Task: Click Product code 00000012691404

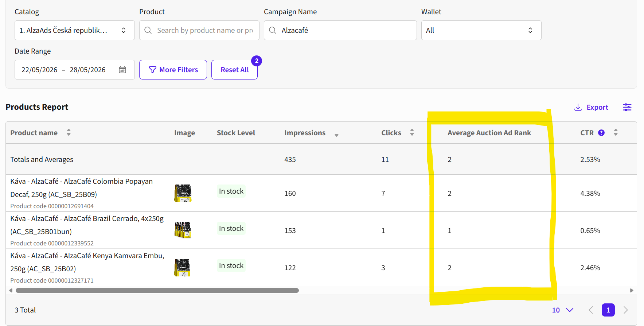Action: click(52, 206)
